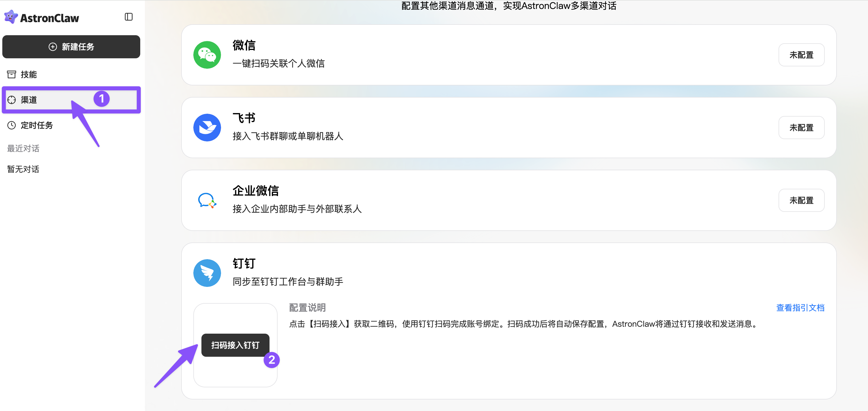The height and width of the screenshot is (411, 868).
Task: Click the text 接入飞书群聊或单聊机器人
Action: click(x=288, y=136)
